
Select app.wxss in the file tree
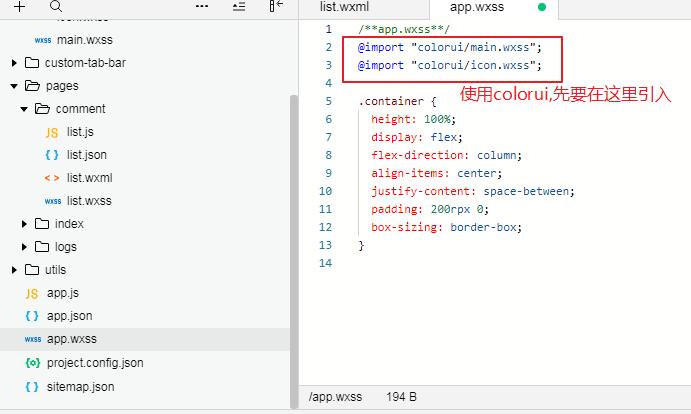click(72, 339)
